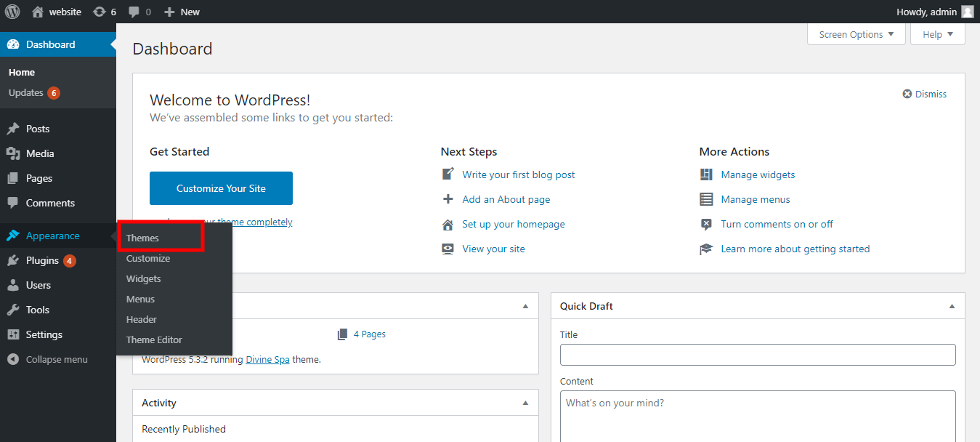Screen dimensions: 980x442
Task: Focus the What's on your mind content box
Action: (758, 416)
